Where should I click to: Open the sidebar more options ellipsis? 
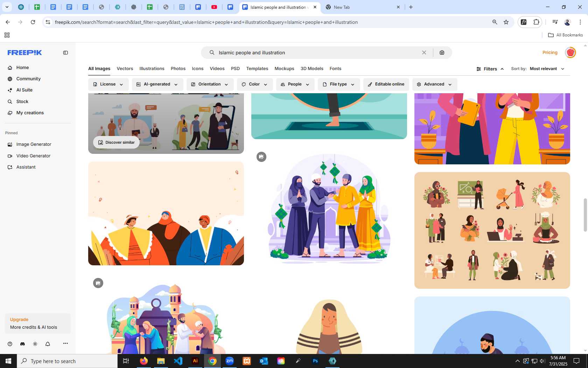[65, 343]
